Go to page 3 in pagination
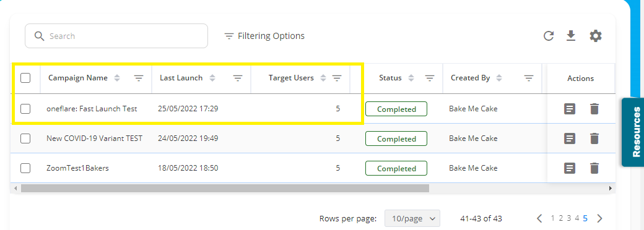Screen dimensions: 644x230 pyautogui.click(x=569, y=218)
